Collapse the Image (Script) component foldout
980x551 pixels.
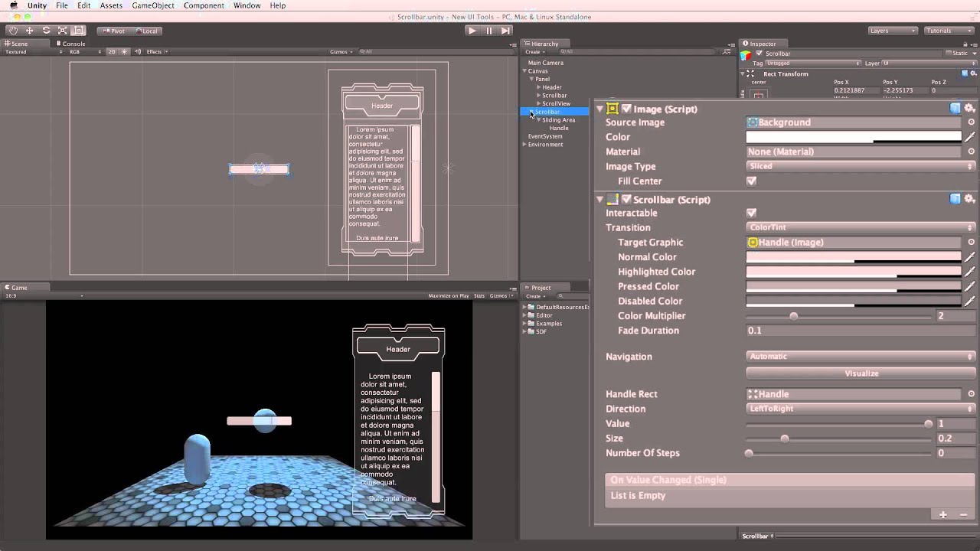(599, 109)
